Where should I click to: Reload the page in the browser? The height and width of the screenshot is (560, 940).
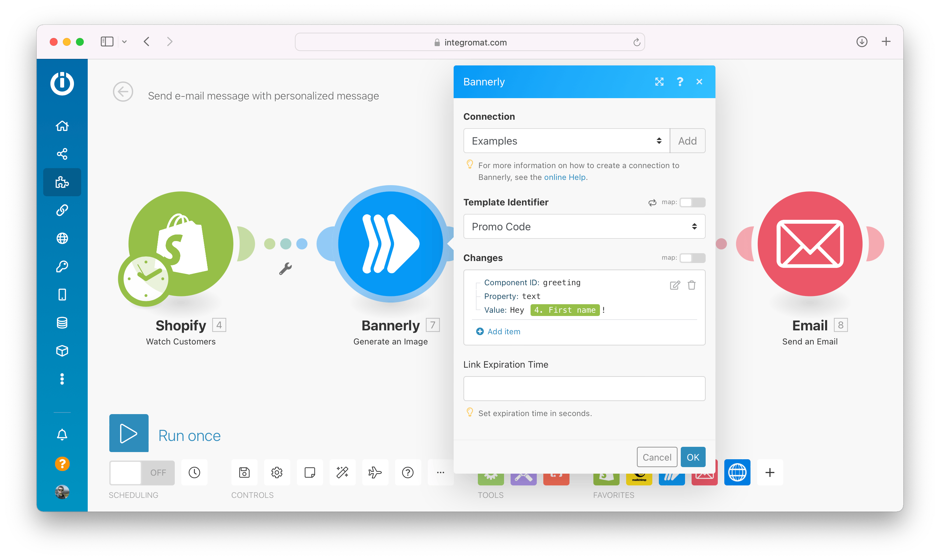(637, 42)
